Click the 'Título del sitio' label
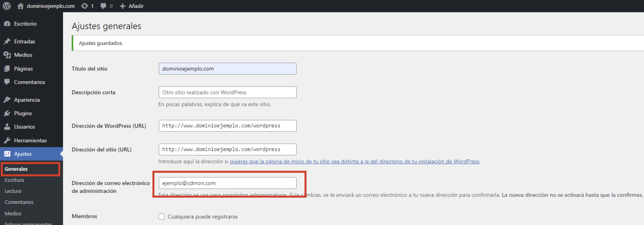Viewport: 644px width, 225px height. 89,69
